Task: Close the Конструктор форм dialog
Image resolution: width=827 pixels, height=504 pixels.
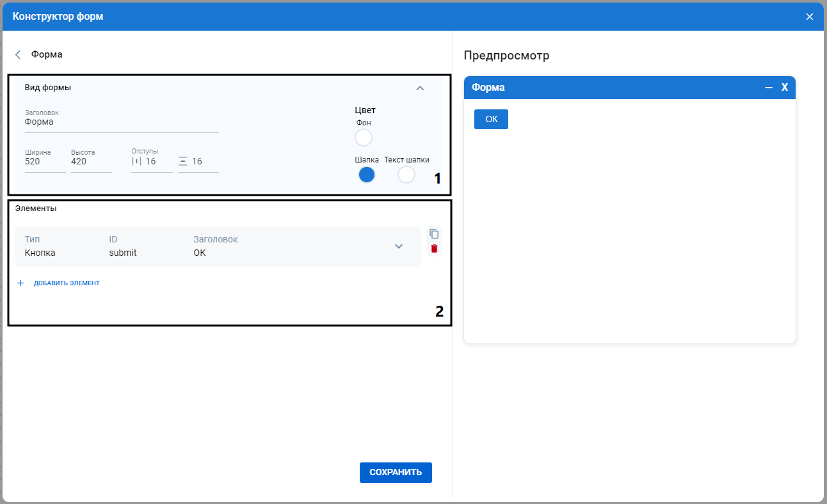Action: (x=810, y=17)
